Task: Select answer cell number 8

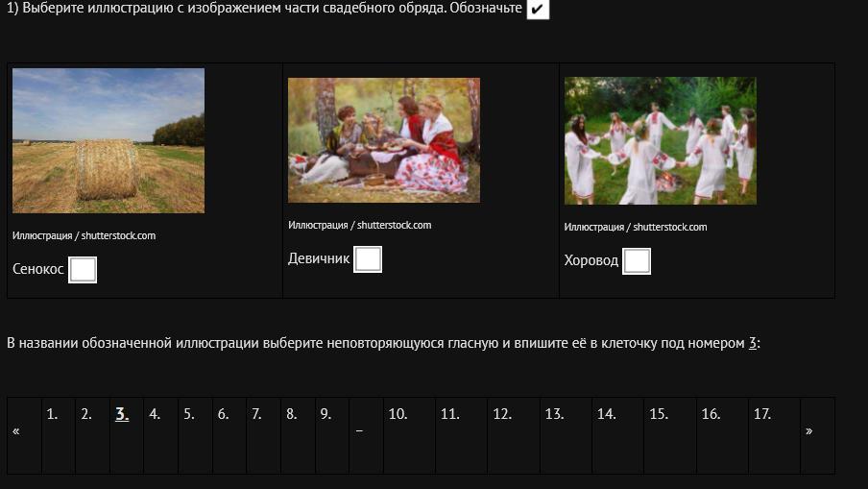Action: 298,435
